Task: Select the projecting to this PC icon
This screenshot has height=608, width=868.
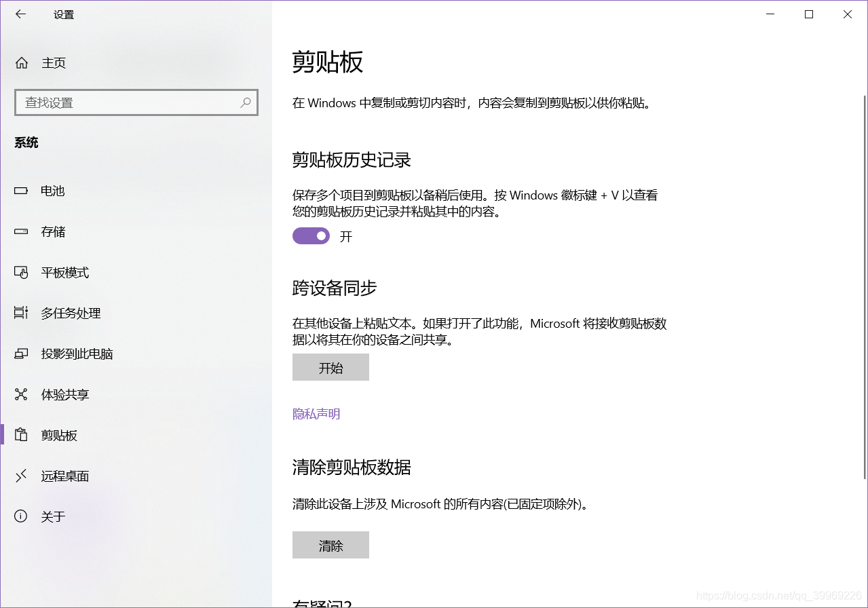Action: pyautogui.click(x=21, y=354)
